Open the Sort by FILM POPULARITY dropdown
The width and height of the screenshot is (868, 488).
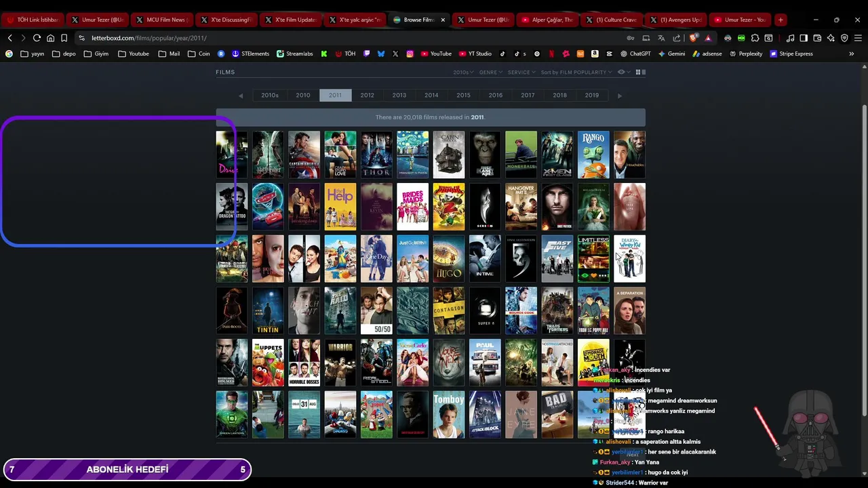(x=576, y=72)
